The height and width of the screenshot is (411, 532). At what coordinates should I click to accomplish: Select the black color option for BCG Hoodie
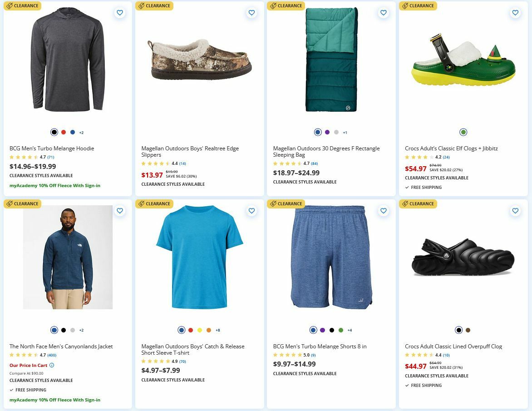tap(54, 132)
